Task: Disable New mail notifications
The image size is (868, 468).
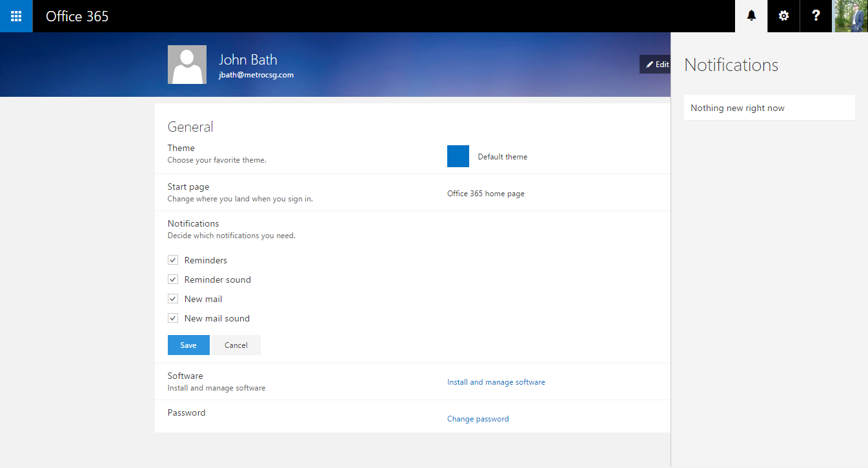Action: tap(172, 298)
